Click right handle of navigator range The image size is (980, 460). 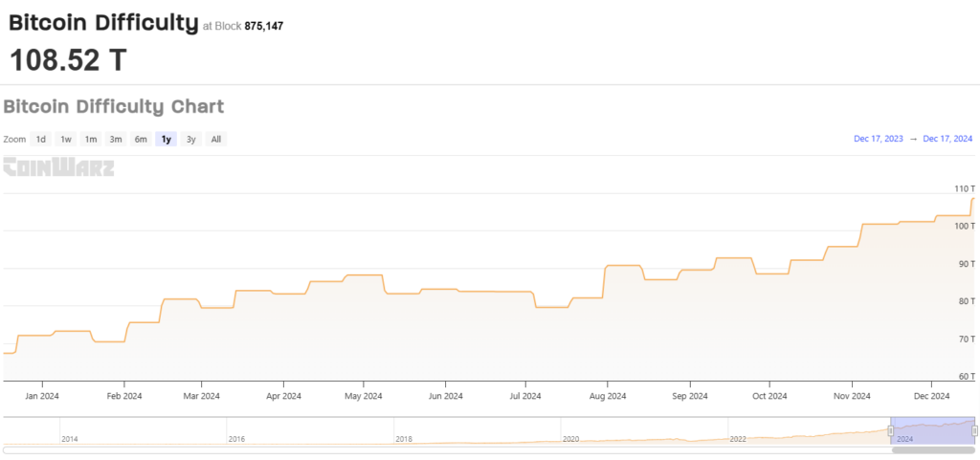pyautogui.click(x=974, y=430)
